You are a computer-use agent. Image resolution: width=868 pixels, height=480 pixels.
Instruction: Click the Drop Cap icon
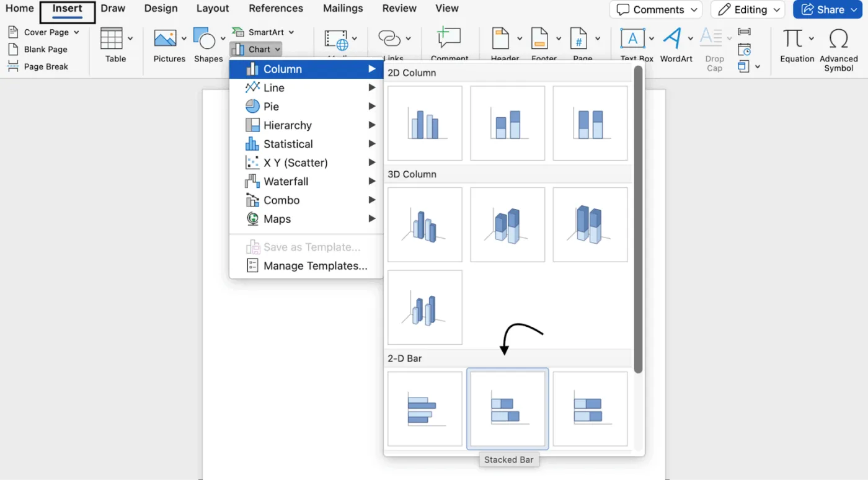coord(711,37)
